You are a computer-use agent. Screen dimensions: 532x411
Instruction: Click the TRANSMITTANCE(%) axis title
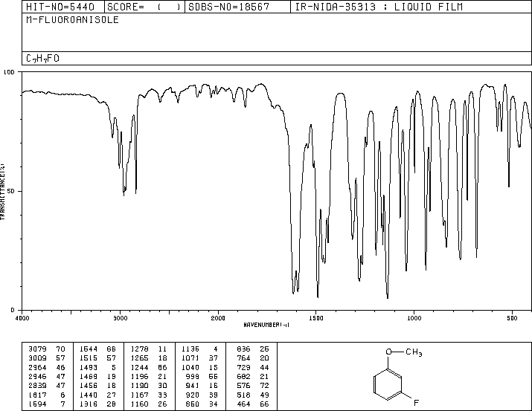point(2,192)
